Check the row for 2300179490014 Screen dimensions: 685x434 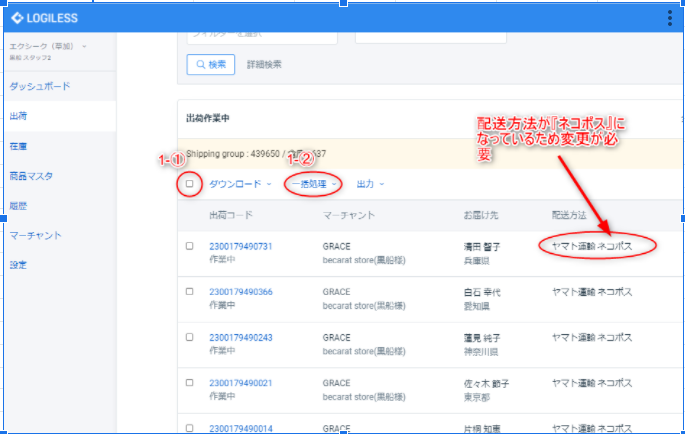(x=190, y=428)
